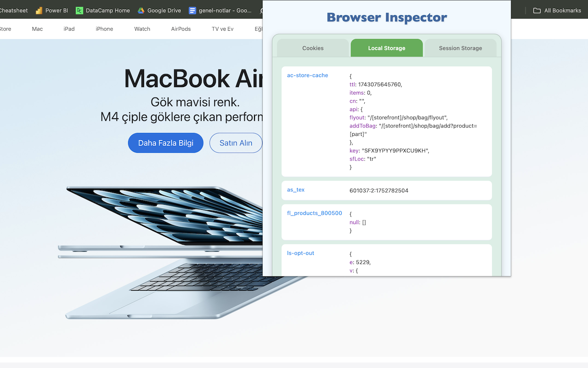This screenshot has width=588, height=368.
Task: Select the Local Storage tab
Action: (387, 48)
